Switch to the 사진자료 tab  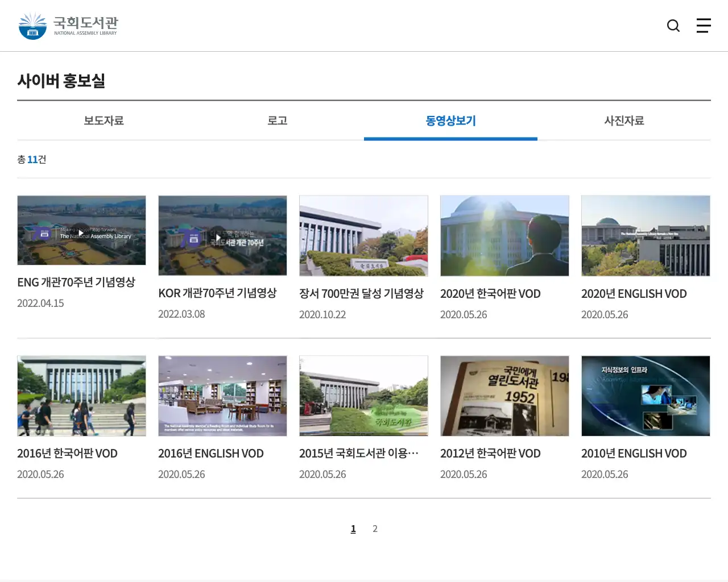624,120
